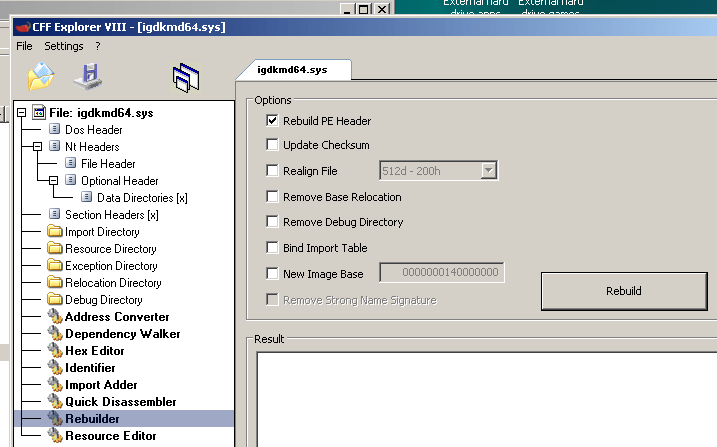The image size is (717, 447).
Task: Collapse the Nt Headers tree node
Action: point(38,147)
